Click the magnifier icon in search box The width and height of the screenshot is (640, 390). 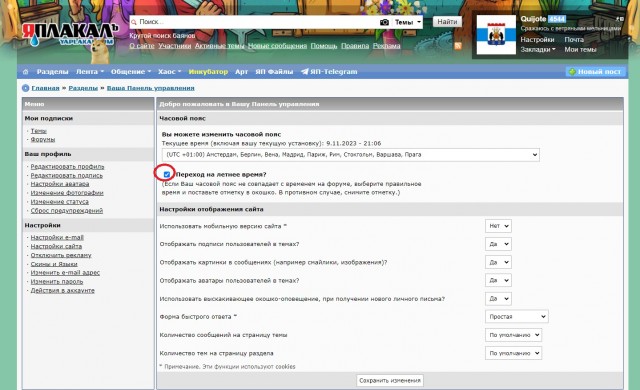tap(134, 22)
